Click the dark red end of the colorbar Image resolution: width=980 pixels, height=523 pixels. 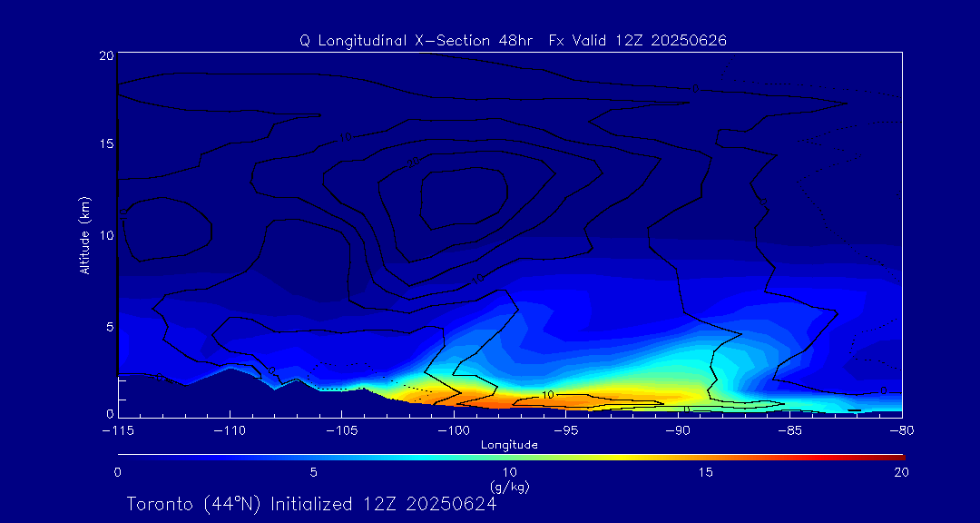[x=897, y=458]
